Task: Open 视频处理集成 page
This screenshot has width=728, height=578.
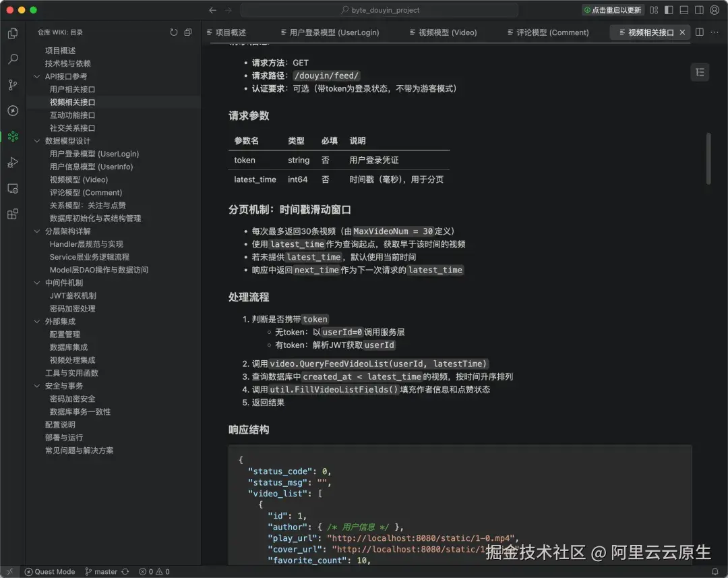Action: pyautogui.click(x=72, y=360)
